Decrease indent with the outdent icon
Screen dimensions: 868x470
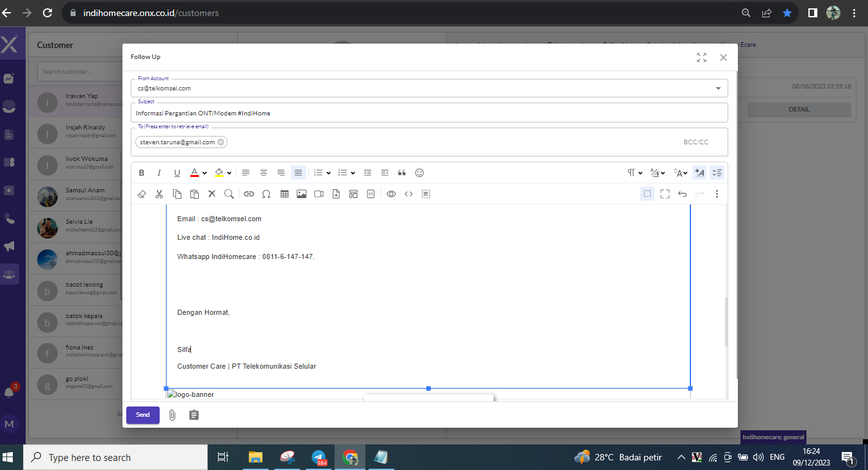pyautogui.click(x=385, y=172)
